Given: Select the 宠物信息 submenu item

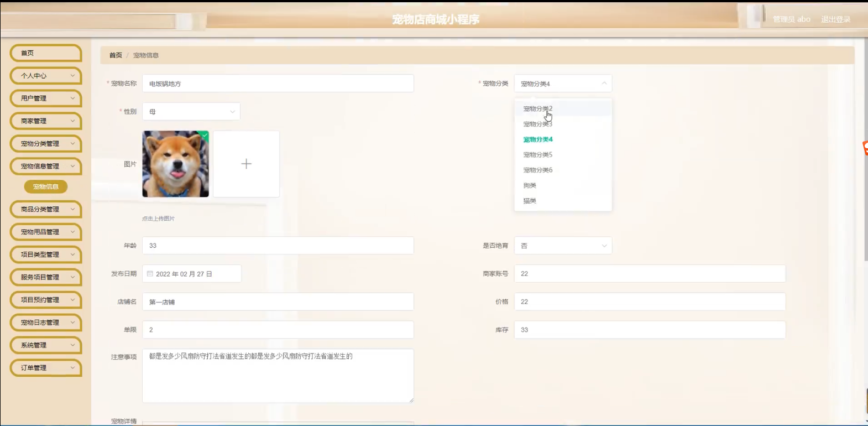Looking at the screenshot, I should tap(46, 187).
